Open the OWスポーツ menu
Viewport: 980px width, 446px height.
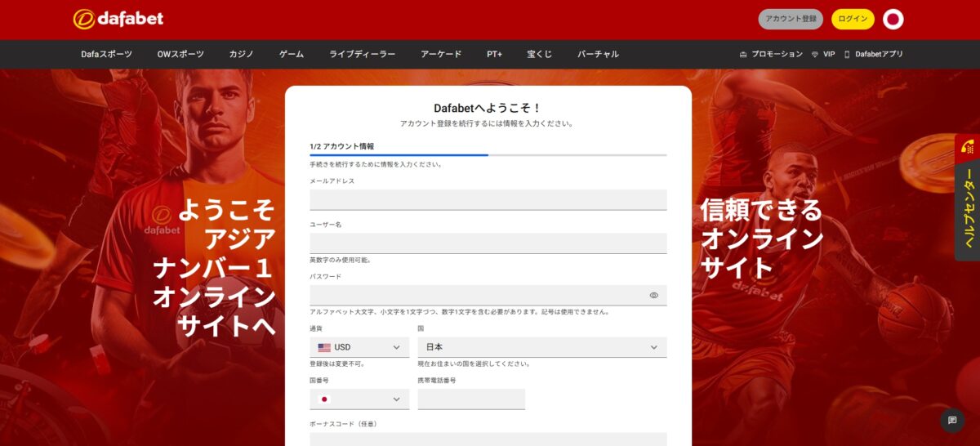pos(180,54)
